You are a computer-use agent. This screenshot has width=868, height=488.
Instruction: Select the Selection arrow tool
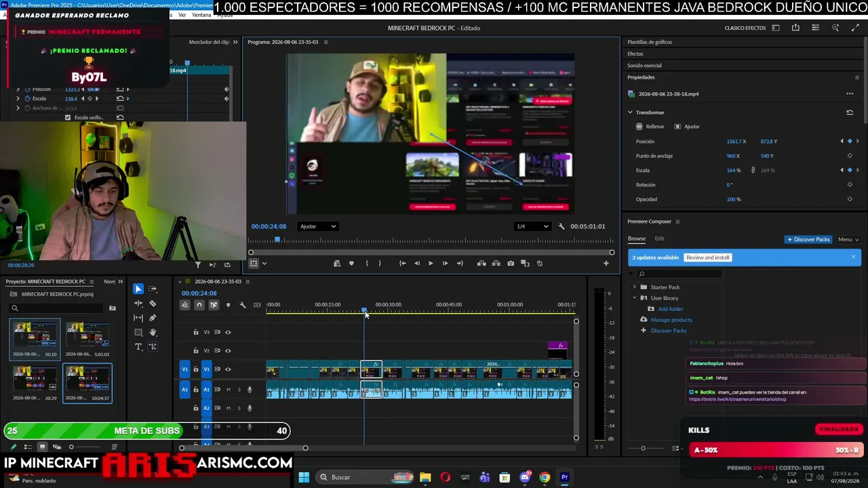[x=138, y=289]
